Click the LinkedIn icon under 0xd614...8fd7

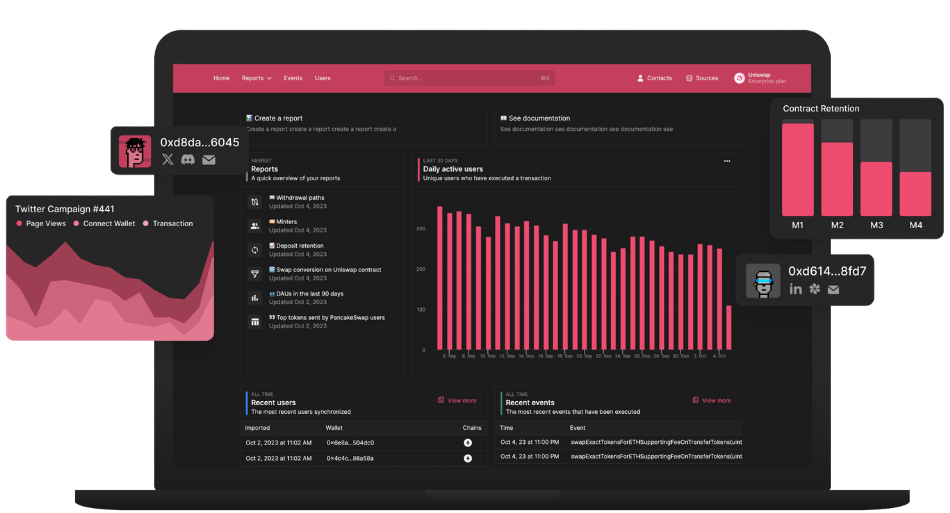click(796, 289)
